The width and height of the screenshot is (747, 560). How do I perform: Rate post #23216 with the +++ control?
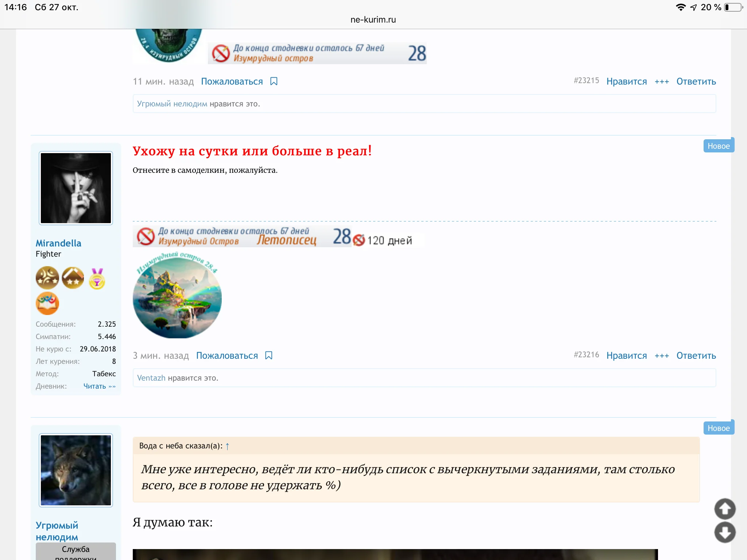click(662, 355)
